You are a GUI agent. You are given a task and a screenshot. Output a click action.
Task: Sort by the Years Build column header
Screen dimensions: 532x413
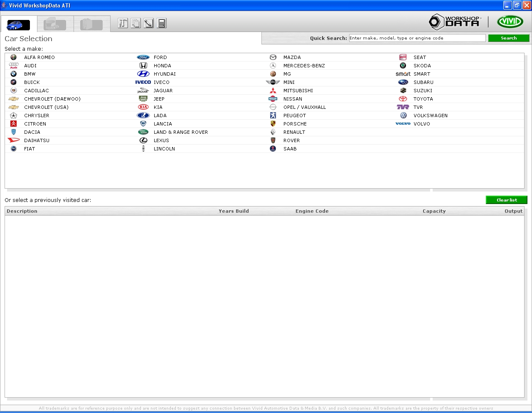tap(234, 211)
